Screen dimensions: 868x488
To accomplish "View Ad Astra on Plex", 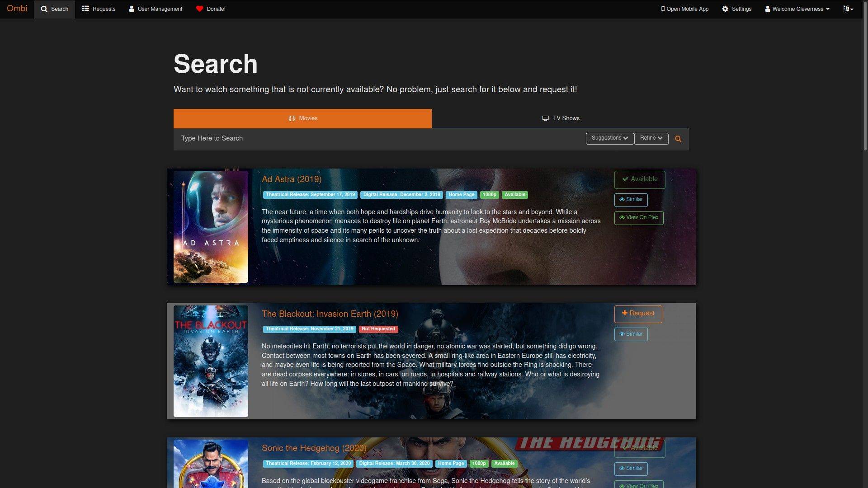I will coord(638,218).
